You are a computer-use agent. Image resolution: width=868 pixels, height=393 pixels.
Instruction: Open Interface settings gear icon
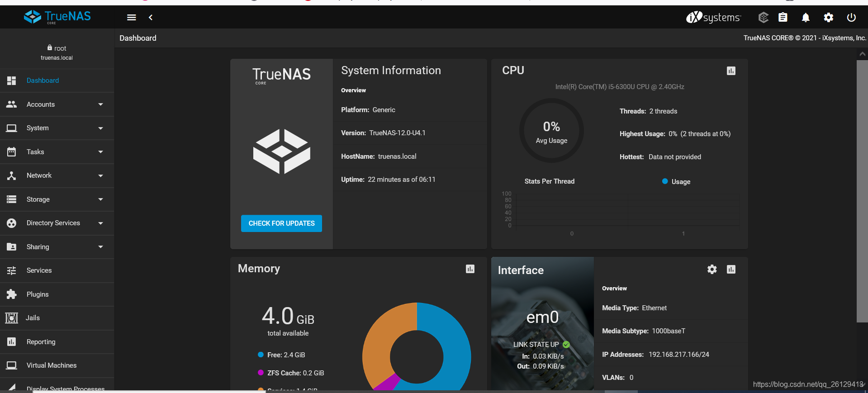[712, 270]
